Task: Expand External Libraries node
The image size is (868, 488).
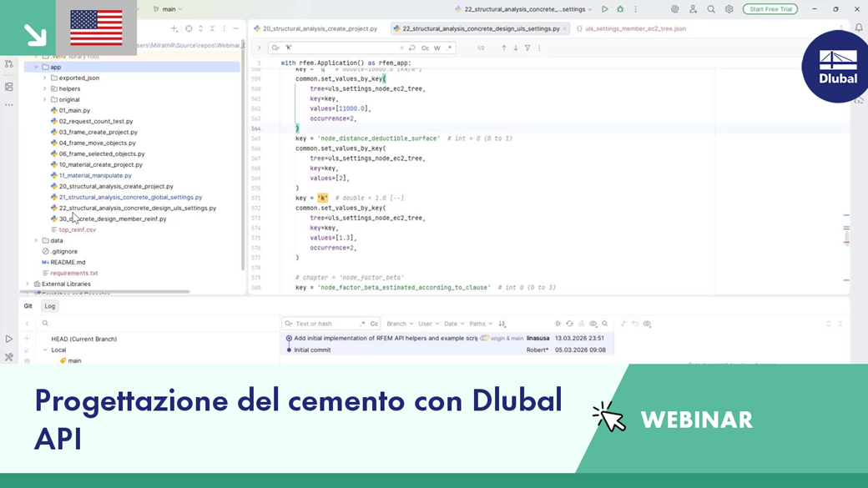Action: click(x=28, y=284)
